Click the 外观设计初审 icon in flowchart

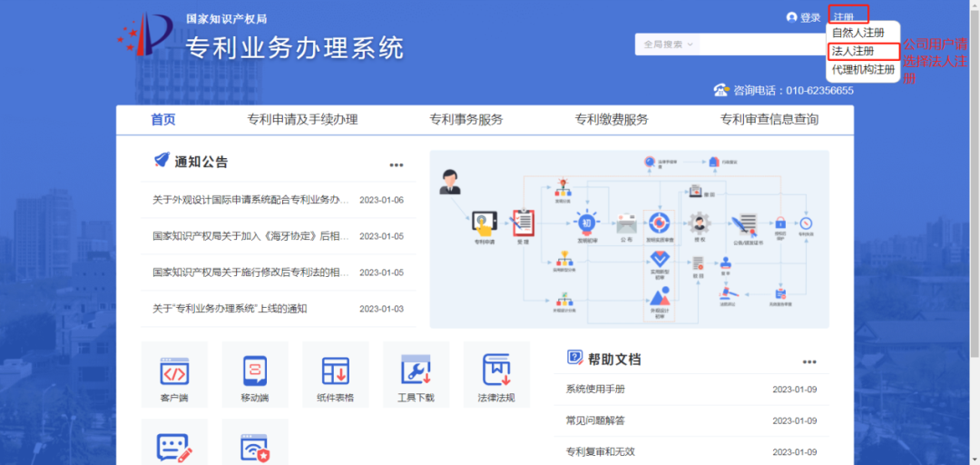tap(660, 296)
